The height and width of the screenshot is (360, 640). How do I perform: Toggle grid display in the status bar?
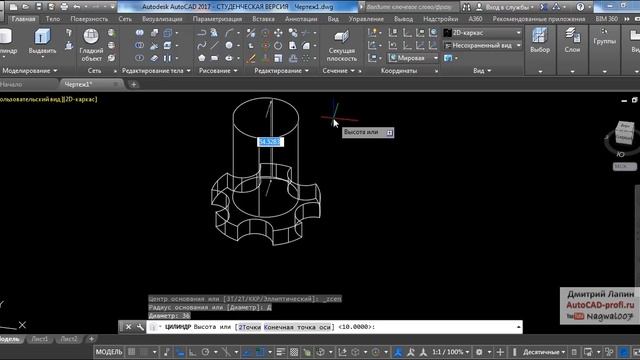(131, 352)
